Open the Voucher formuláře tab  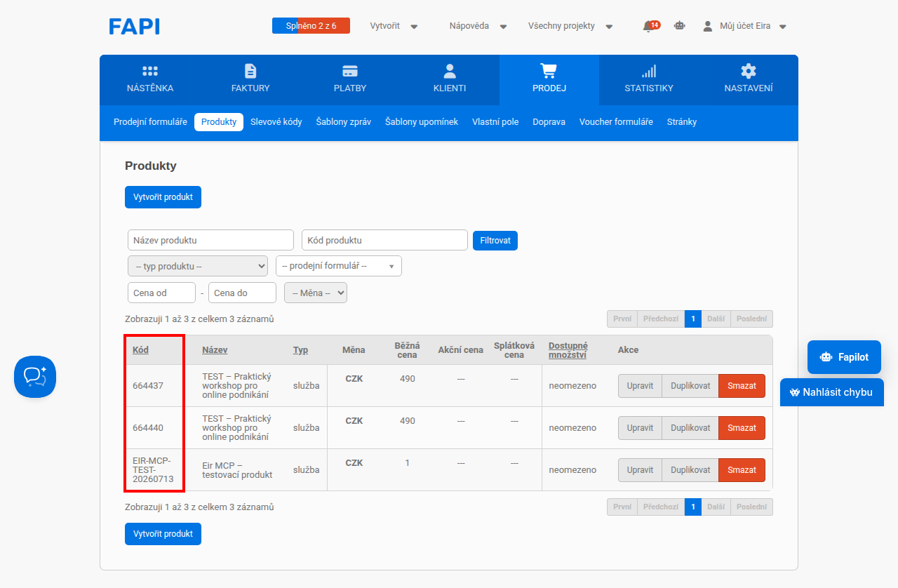point(616,122)
